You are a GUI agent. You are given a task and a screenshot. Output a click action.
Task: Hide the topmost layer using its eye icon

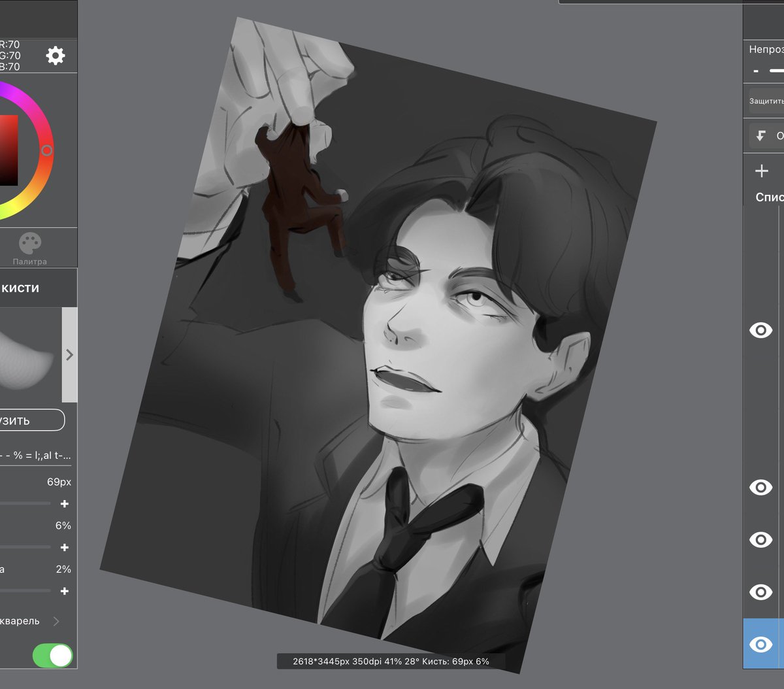point(760,331)
